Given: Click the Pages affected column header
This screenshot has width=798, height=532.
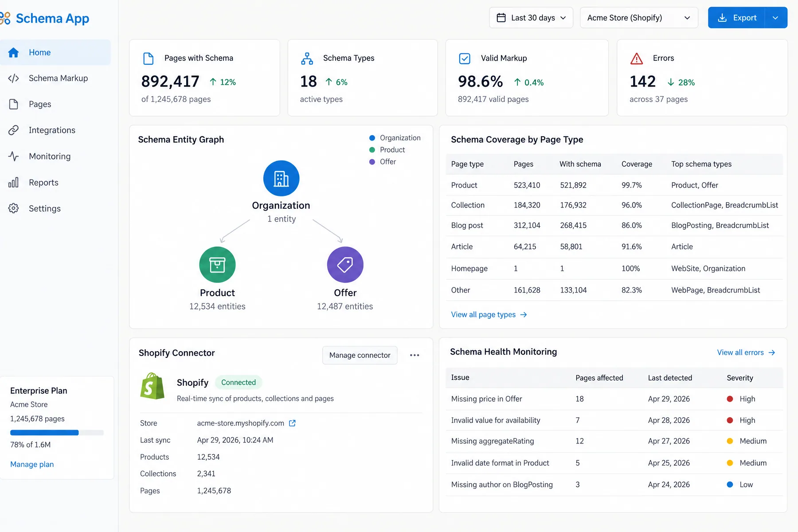Looking at the screenshot, I should (599, 378).
